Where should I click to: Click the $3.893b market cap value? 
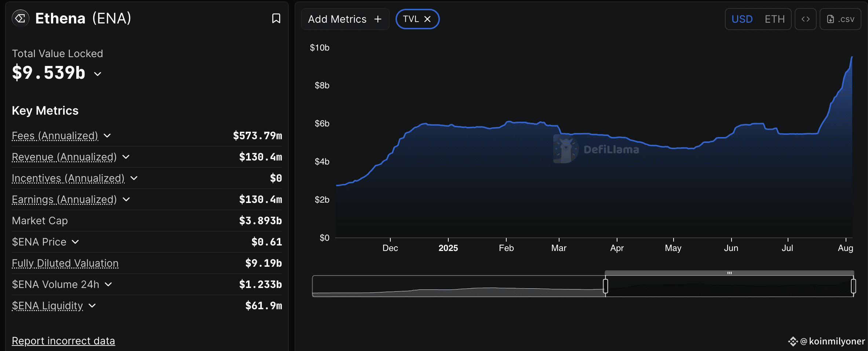[260, 221]
